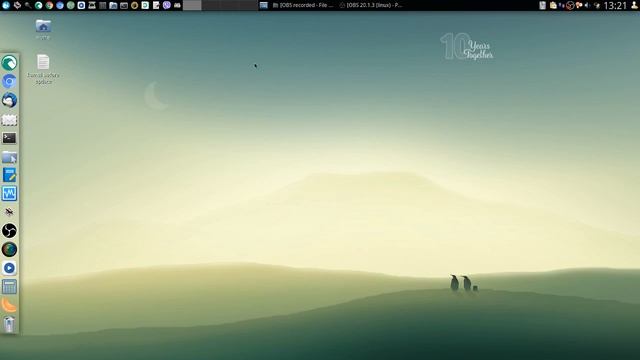Open the Home folder desktop icon
This screenshot has width=640, height=360.
coord(43,26)
